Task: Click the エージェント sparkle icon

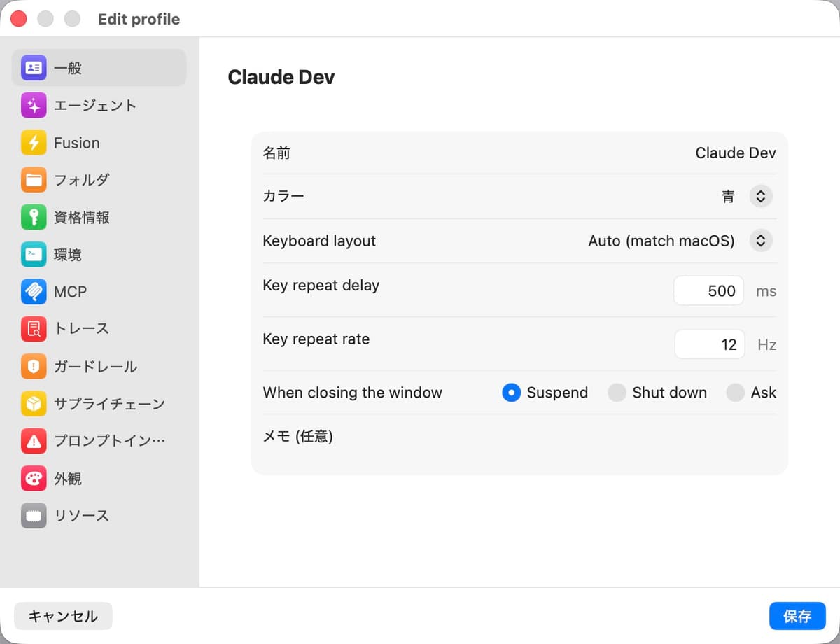Action: coord(34,106)
